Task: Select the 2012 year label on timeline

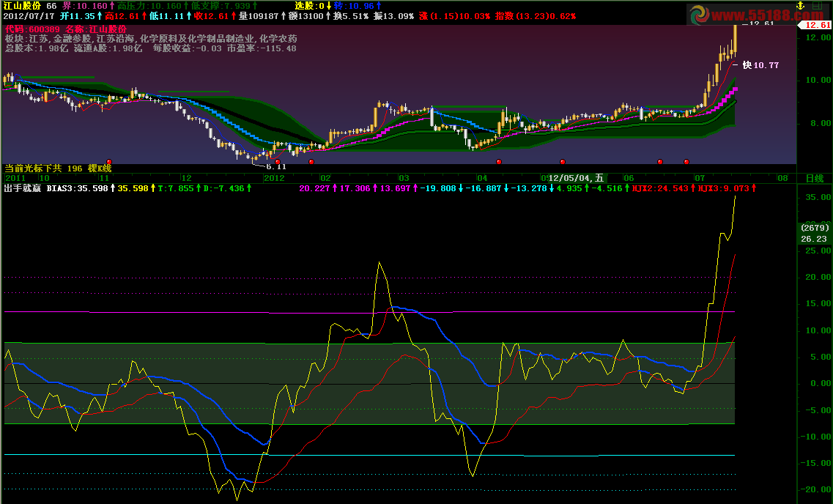Action: click(x=273, y=177)
